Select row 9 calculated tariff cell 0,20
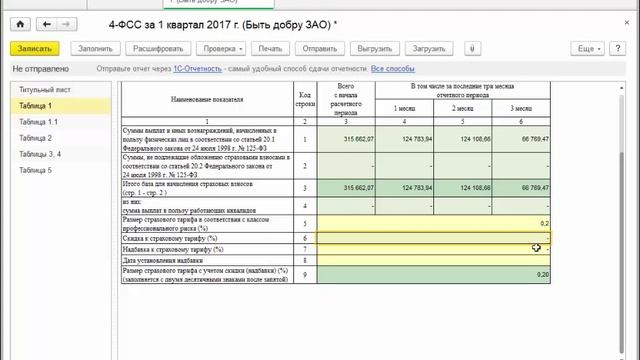The height and width of the screenshot is (360, 640). (x=433, y=275)
